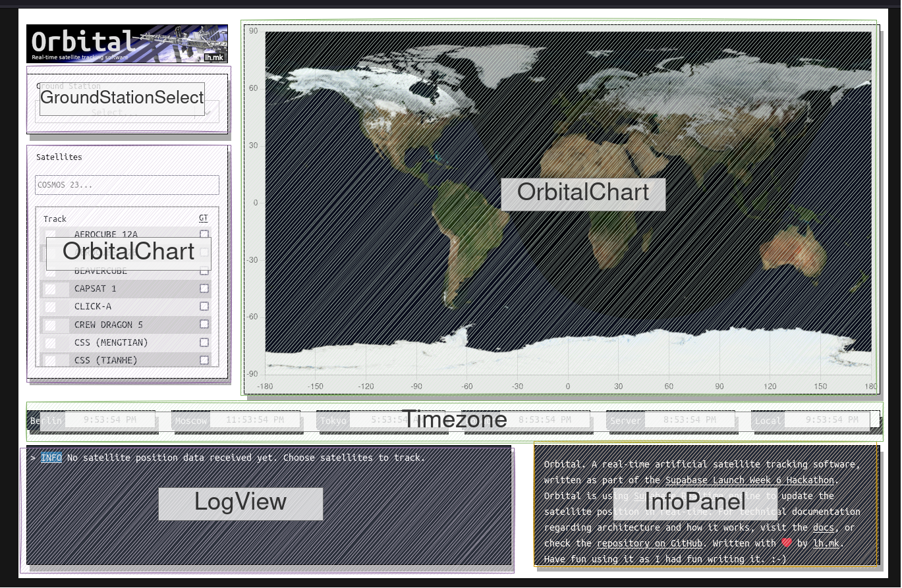This screenshot has height=588, width=902.
Task: Click the Moscow time field showing 11:53:54 PM
Action: point(255,419)
